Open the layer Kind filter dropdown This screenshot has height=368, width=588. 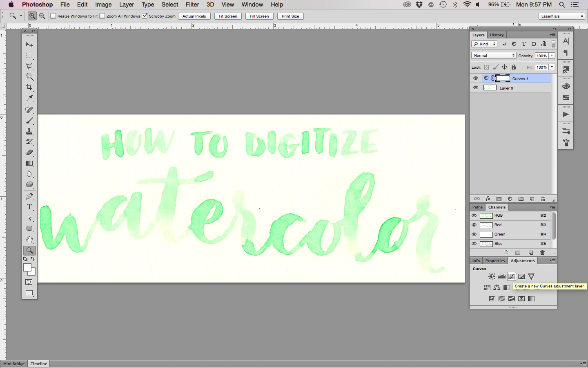pos(484,44)
